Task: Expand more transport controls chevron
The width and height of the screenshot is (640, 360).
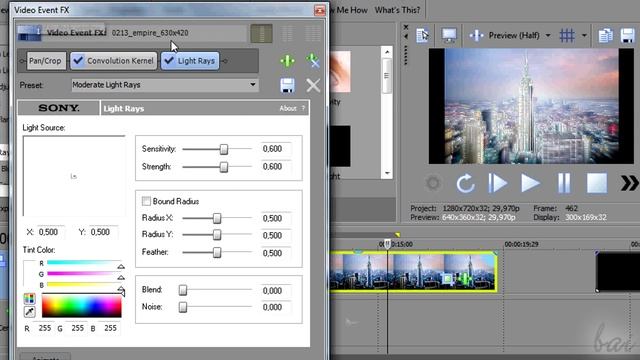Action: point(629,183)
